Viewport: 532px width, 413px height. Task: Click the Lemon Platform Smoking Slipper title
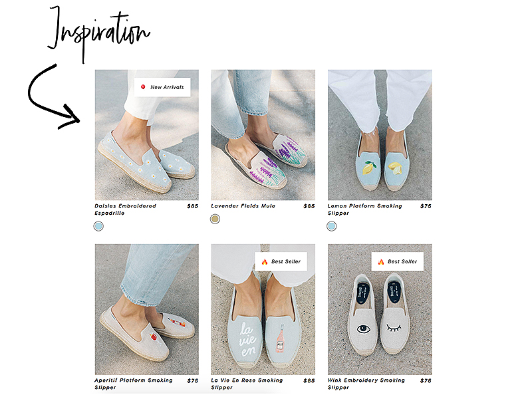(364, 209)
